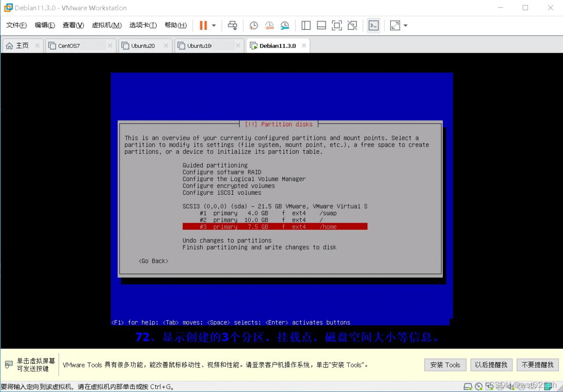The image size is (563, 392).
Task: Select Configure software RAID
Action: 222,172
